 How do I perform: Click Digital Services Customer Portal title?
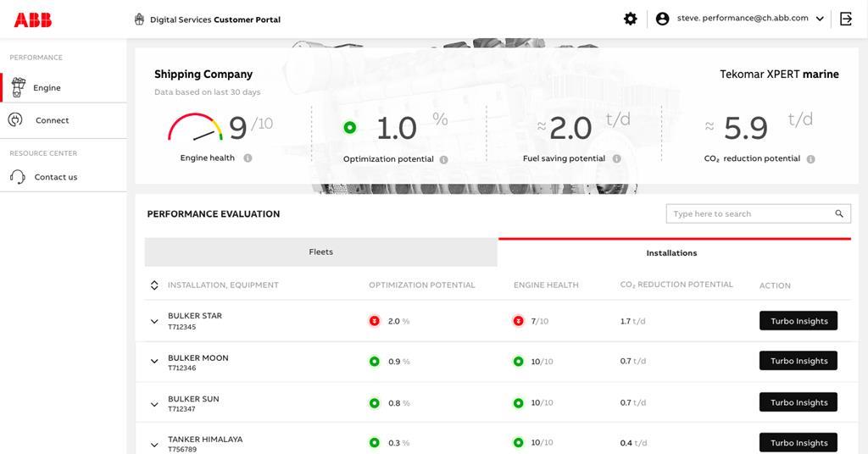point(215,19)
